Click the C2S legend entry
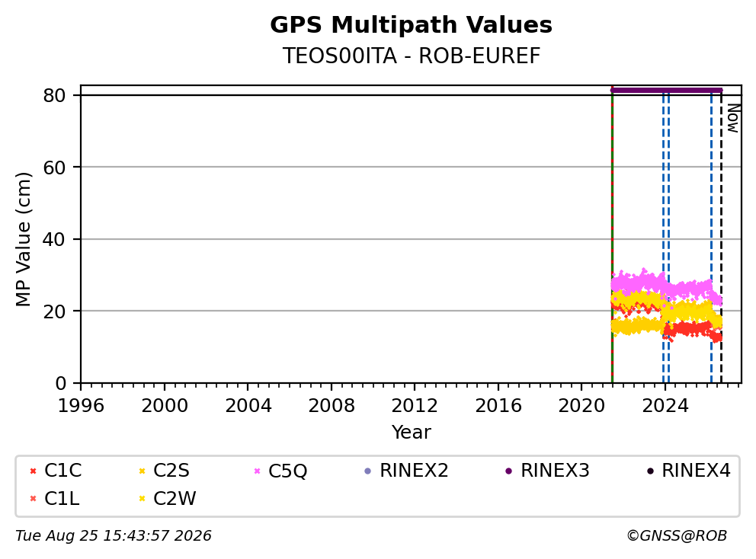The height and width of the screenshot is (559, 756). click(x=164, y=471)
